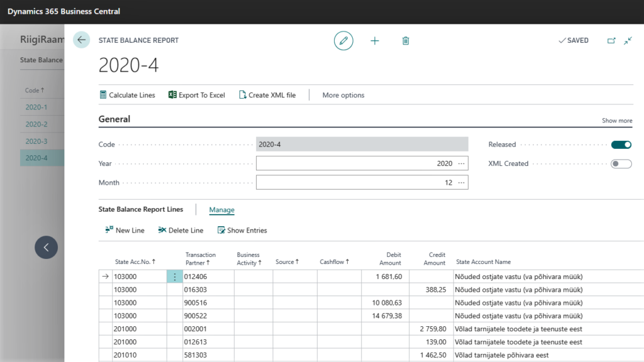The height and width of the screenshot is (362, 644).
Task: Open row options for first 103000 line
Action: tap(175, 277)
